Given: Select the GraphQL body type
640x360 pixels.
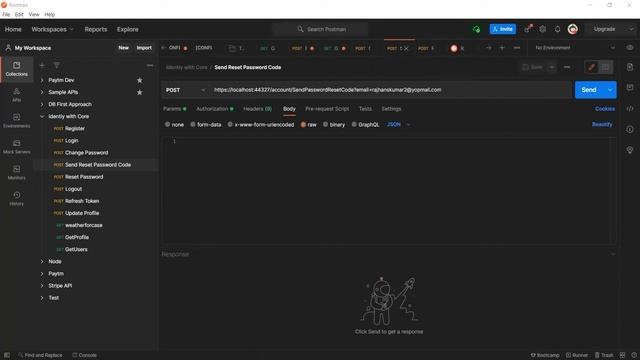Looking at the screenshot, I should coord(365,124).
